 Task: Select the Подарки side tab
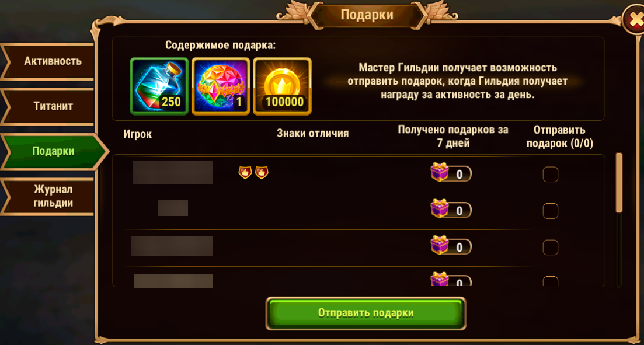pyautogui.click(x=53, y=151)
